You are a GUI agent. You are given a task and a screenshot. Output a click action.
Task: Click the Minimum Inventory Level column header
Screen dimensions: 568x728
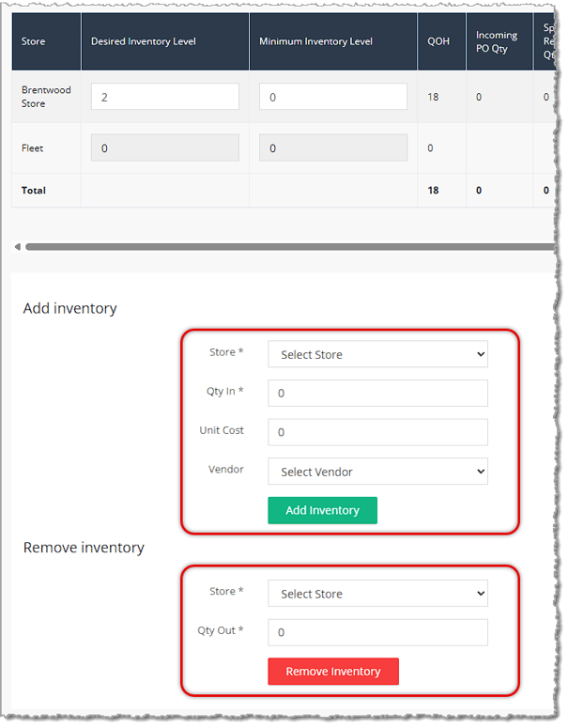(x=333, y=41)
